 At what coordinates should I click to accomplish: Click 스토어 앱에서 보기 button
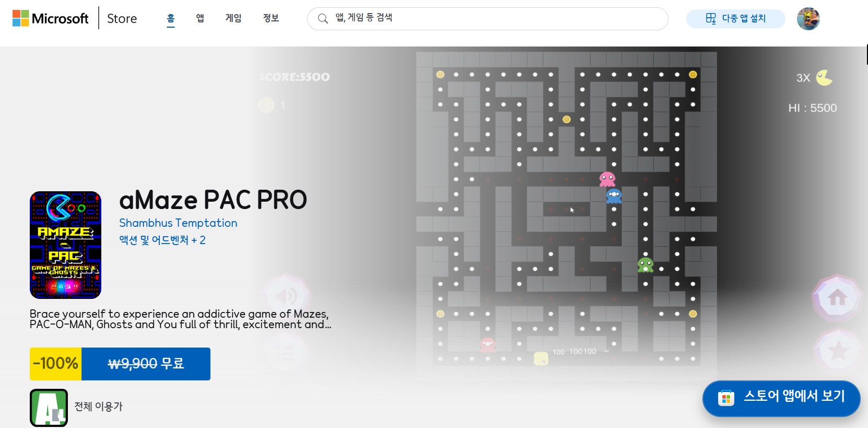pyautogui.click(x=781, y=398)
